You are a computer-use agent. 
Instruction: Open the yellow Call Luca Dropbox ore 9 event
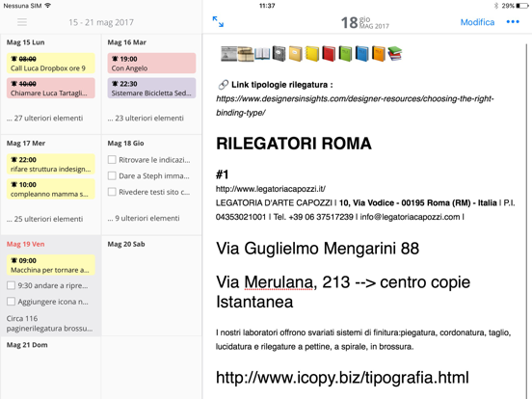[50, 63]
